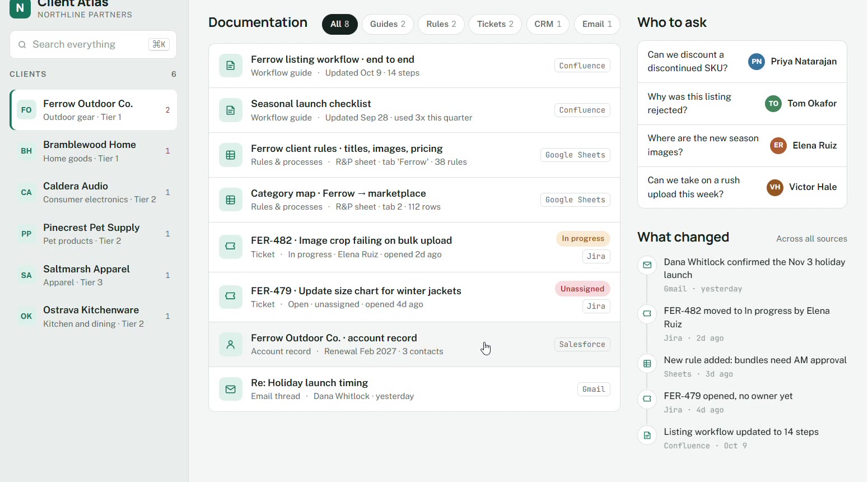Click Tom Okafor's TO avatar
The width and height of the screenshot is (868, 482).
773,104
